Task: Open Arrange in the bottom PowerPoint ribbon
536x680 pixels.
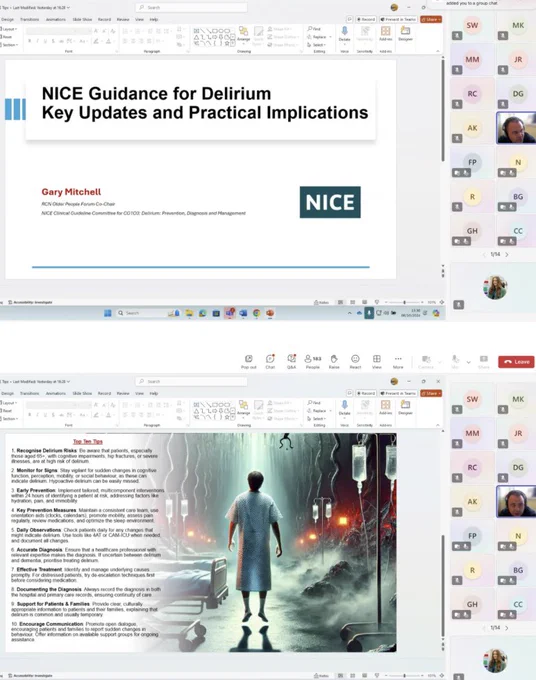Action: pyautogui.click(x=244, y=408)
